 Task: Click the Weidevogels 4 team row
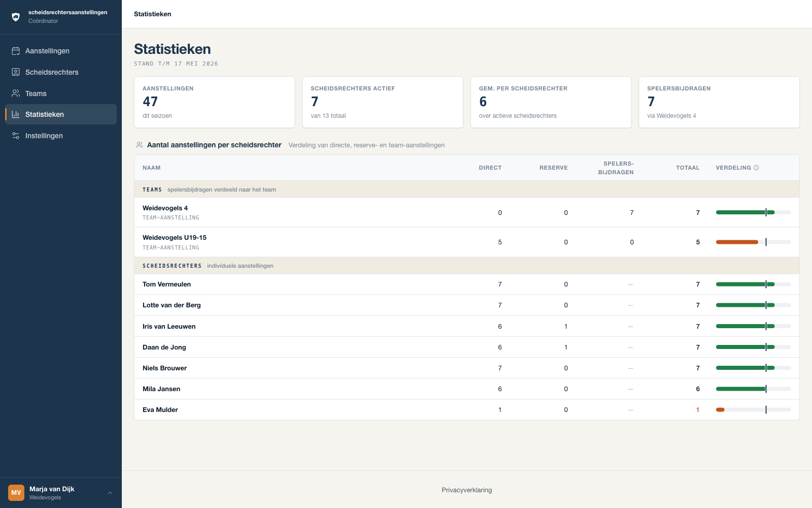[467, 212]
